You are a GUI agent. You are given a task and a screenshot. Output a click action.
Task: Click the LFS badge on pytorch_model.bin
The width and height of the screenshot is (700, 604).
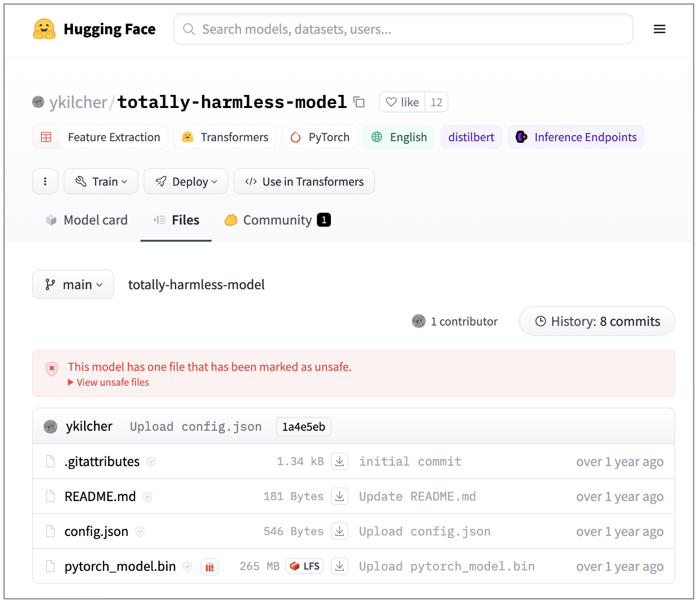[304, 566]
